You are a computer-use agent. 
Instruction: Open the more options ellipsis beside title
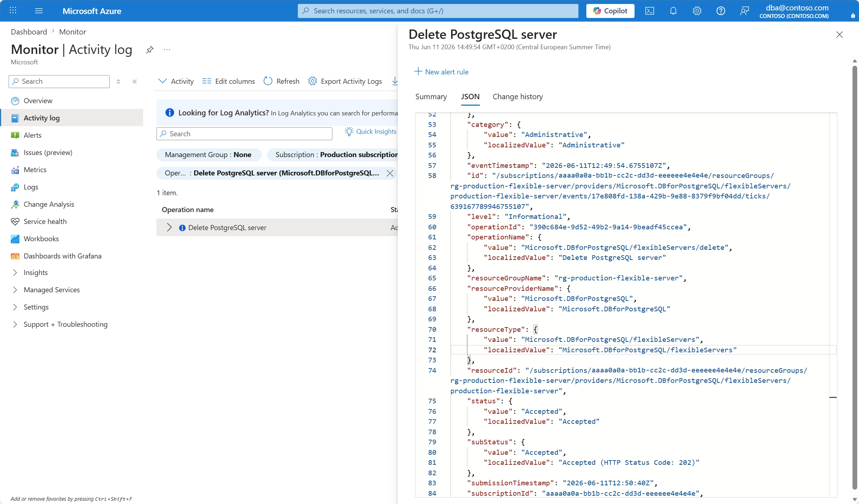(167, 50)
